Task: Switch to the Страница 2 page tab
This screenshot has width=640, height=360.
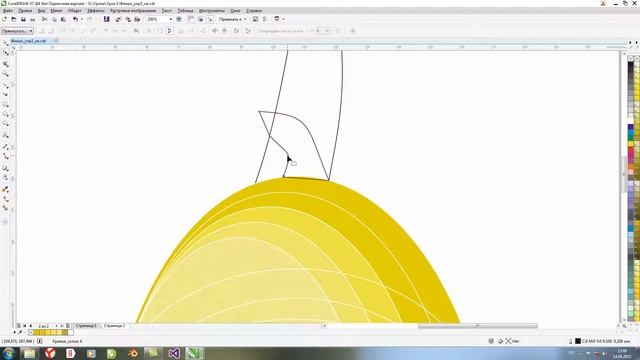Action: click(114, 326)
